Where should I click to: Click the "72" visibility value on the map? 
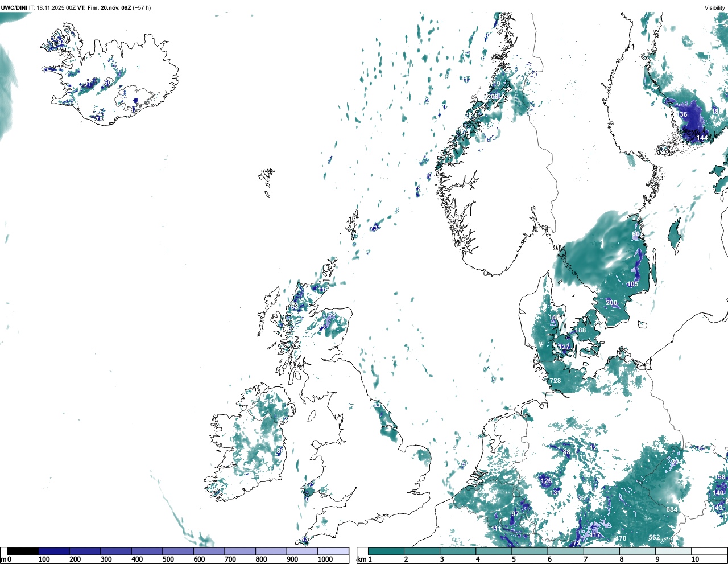click(577, 543)
